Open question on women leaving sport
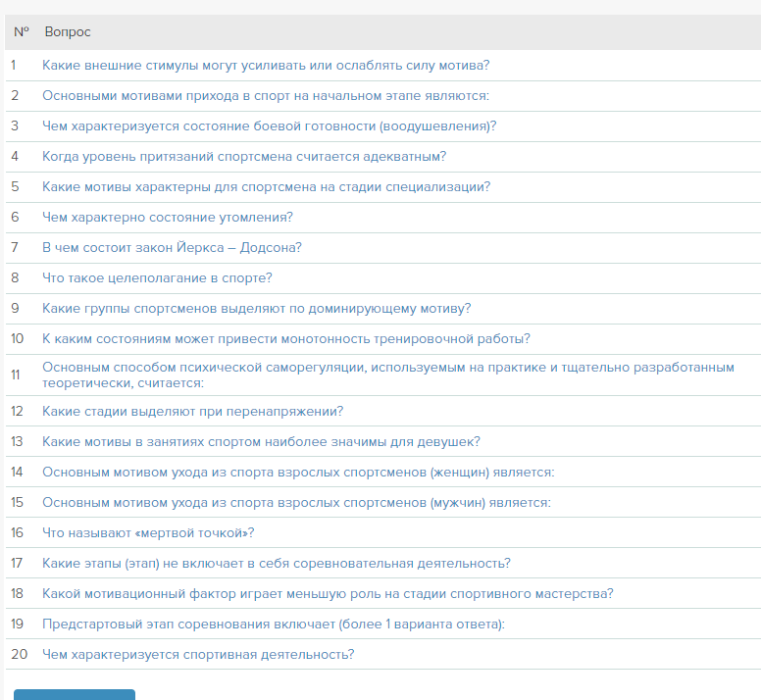This screenshot has width=761, height=700. pyautogui.click(x=298, y=473)
